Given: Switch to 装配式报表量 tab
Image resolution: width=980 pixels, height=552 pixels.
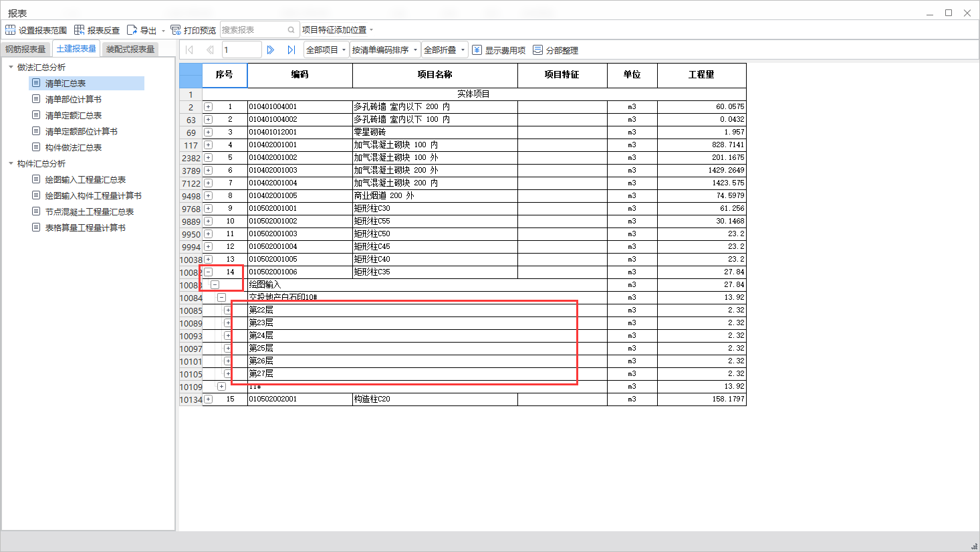Looking at the screenshot, I should pos(130,50).
